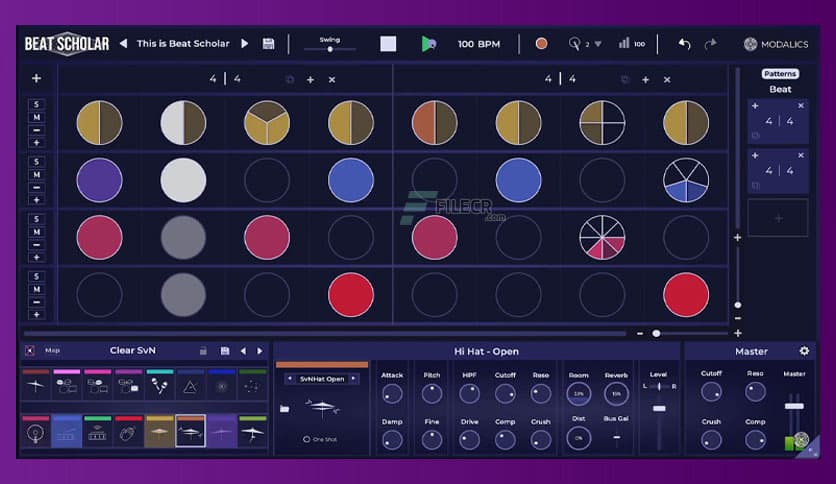Choose next sample after SvNHat Open

[353, 379]
